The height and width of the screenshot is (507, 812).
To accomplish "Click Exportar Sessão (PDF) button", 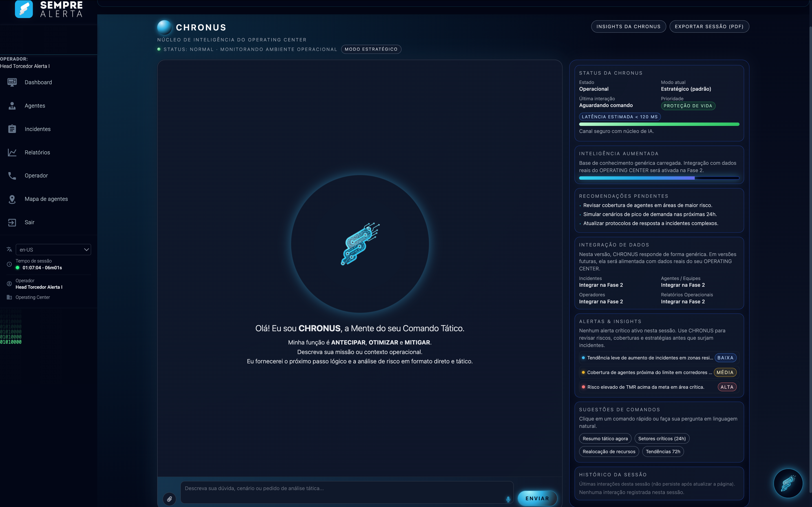I will point(709,26).
